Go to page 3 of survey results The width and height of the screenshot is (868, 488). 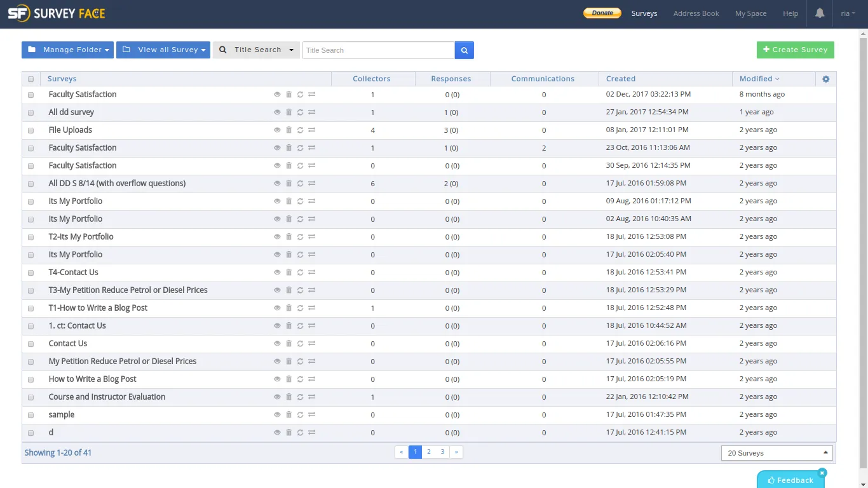click(442, 451)
